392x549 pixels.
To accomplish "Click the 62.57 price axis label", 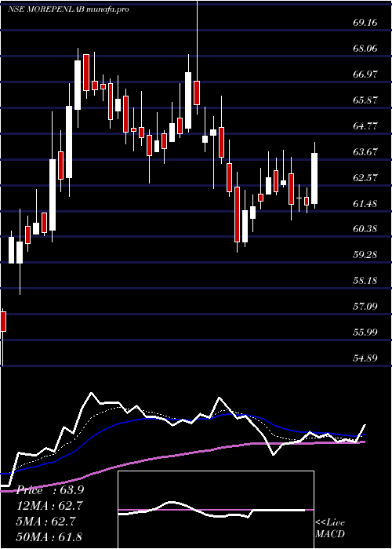I will tap(365, 177).
